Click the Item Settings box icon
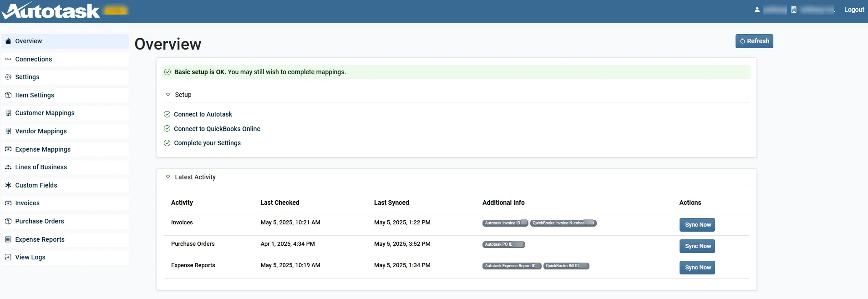This screenshot has height=299, width=868. click(8, 95)
